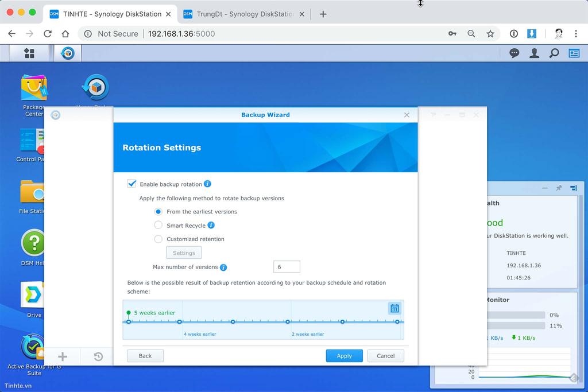Pin the system health widget
Screen dimensions: 588x392
pyautogui.click(x=559, y=188)
